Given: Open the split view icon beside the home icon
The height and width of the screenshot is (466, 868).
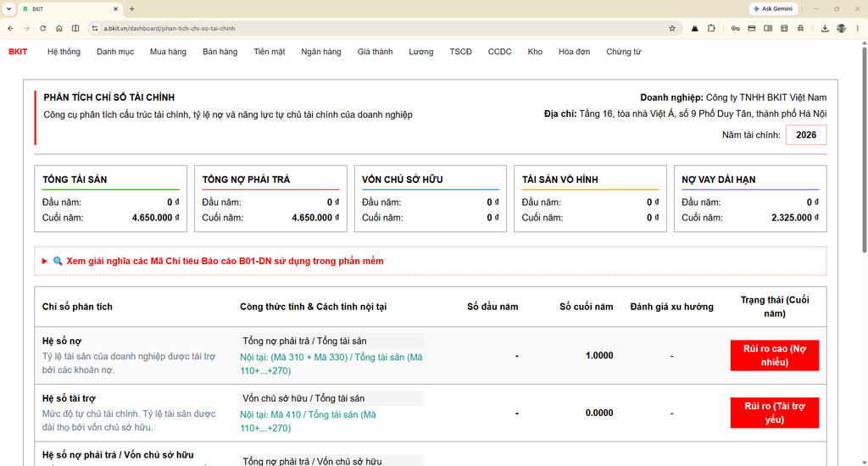Looking at the screenshot, I should [x=75, y=28].
